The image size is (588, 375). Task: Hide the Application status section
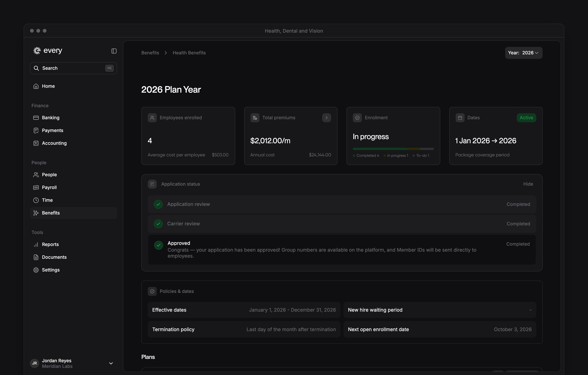[x=528, y=184]
